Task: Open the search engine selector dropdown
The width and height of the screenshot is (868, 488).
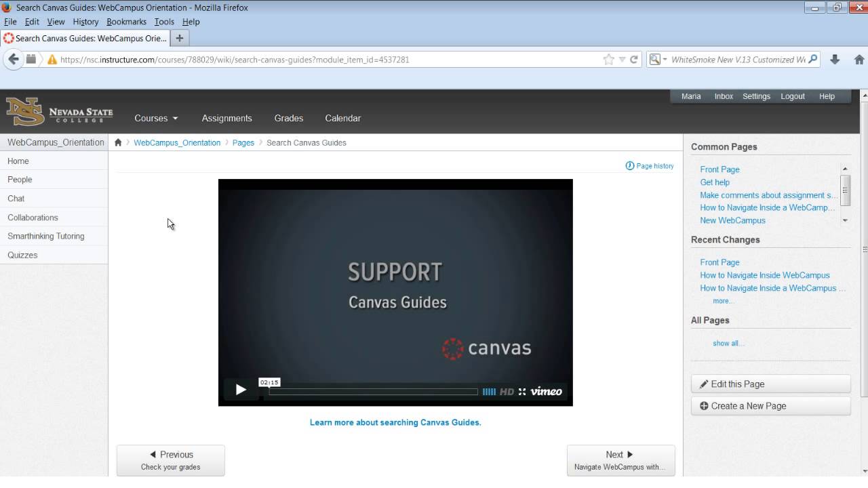Action: tap(658, 60)
